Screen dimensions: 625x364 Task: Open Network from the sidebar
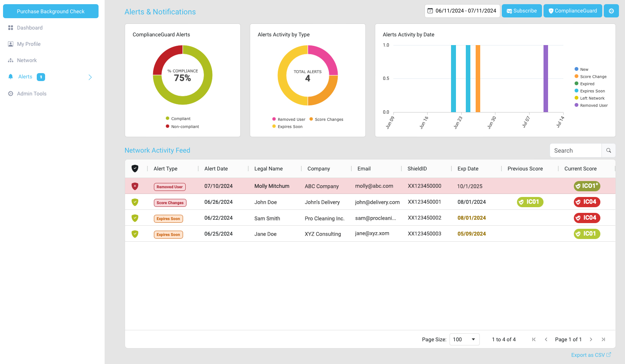point(27,60)
